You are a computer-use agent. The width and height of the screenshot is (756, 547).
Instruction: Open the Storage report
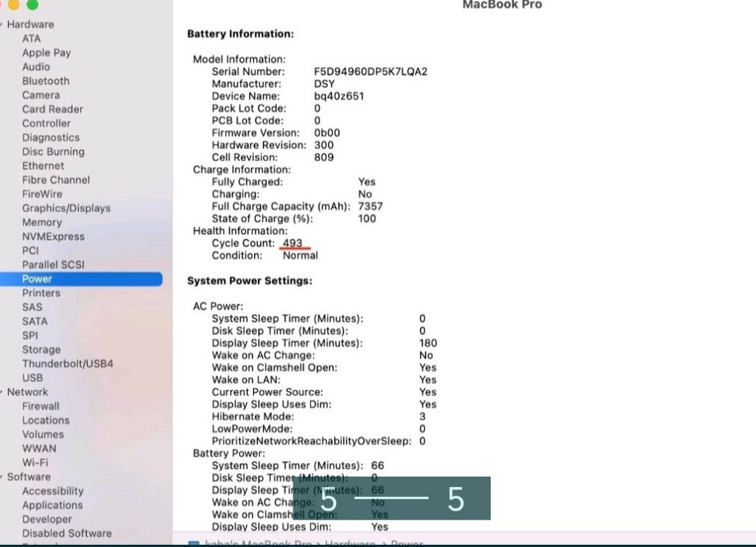point(41,350)
